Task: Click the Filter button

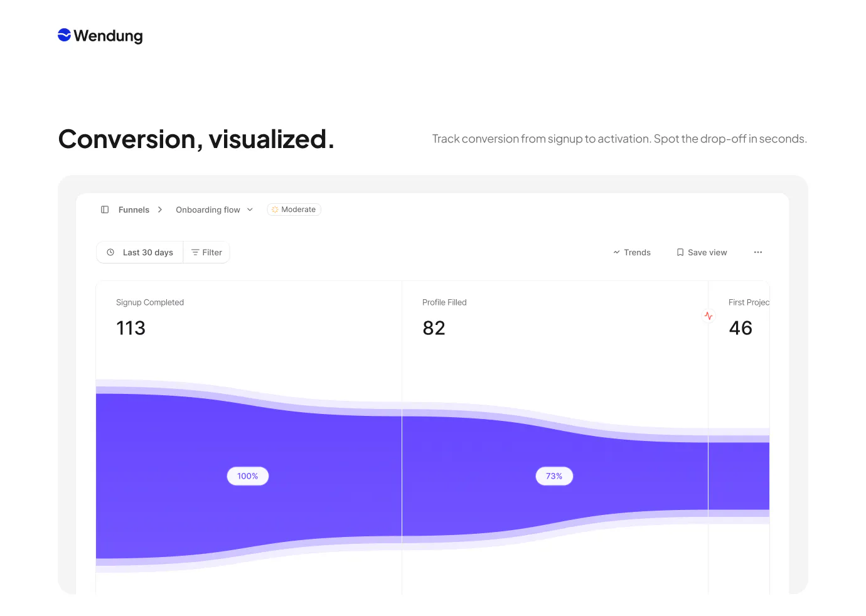Action: pos(206,252)
